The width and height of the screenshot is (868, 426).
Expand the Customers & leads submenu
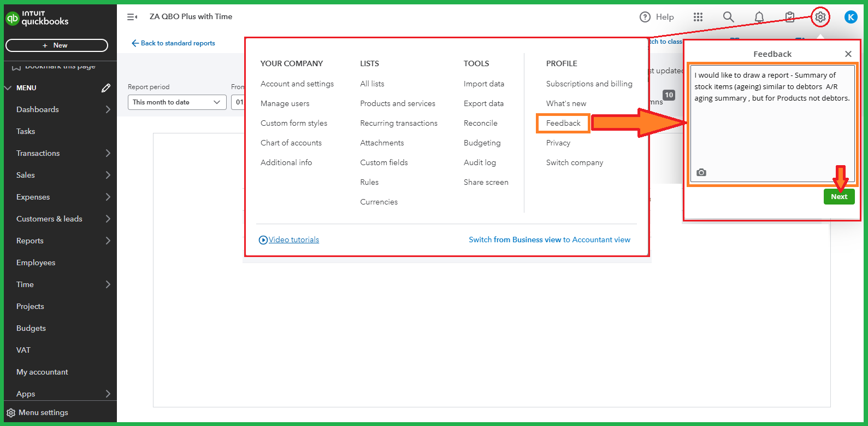[x=108, y=219]
